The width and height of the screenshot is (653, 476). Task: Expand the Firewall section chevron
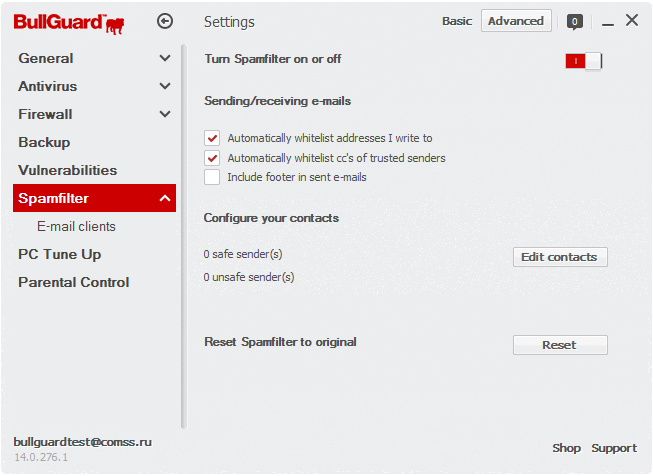pos(165,114)
